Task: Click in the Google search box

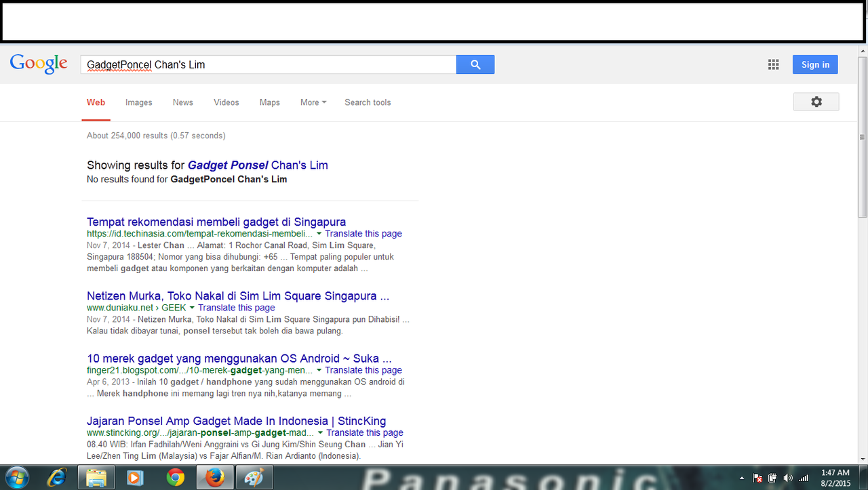Action: click(x=269, y=64)
